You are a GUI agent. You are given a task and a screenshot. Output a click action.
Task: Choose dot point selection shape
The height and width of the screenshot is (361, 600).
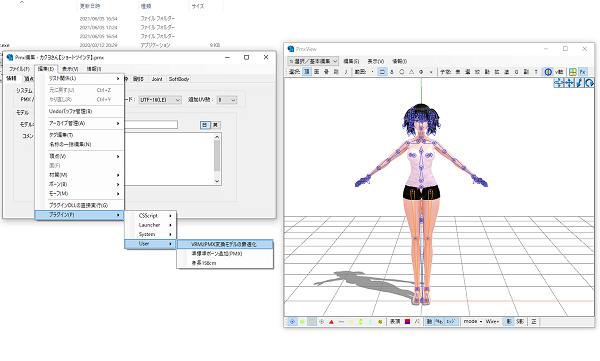(372, 72)
